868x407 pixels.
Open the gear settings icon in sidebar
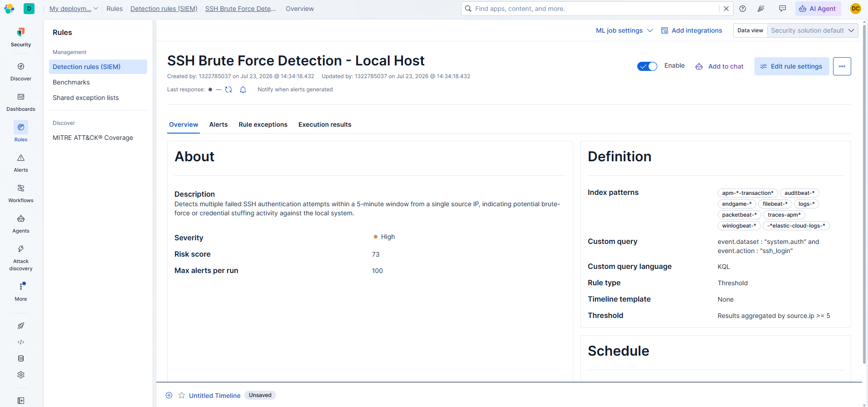coord(21,375)
